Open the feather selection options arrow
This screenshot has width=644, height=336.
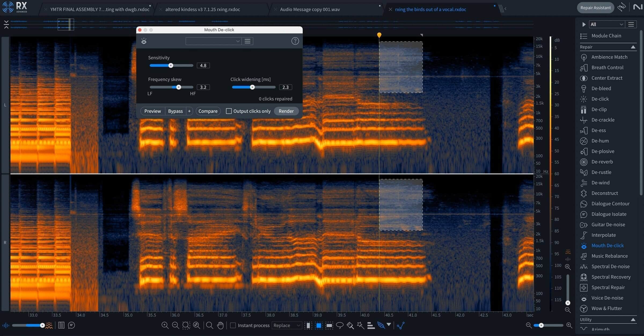click(x=389, y=325)
